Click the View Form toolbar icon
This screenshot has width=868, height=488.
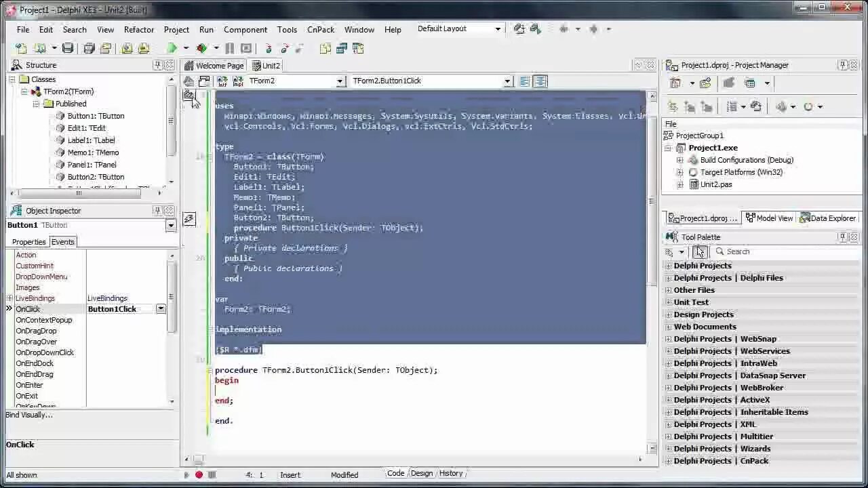(x=342, y=48)
